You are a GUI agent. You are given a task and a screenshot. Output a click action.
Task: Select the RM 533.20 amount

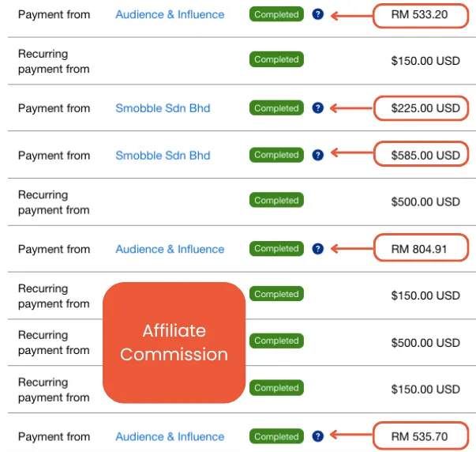(x=419, y=14)
